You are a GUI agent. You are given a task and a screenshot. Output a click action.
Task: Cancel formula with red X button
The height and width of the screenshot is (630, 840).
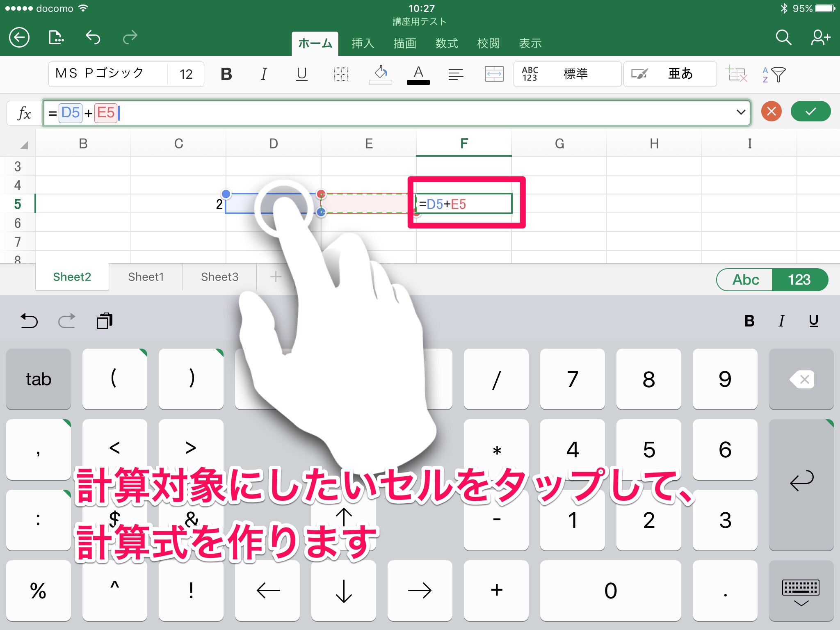pyautogui.click(x=771, y=112)
